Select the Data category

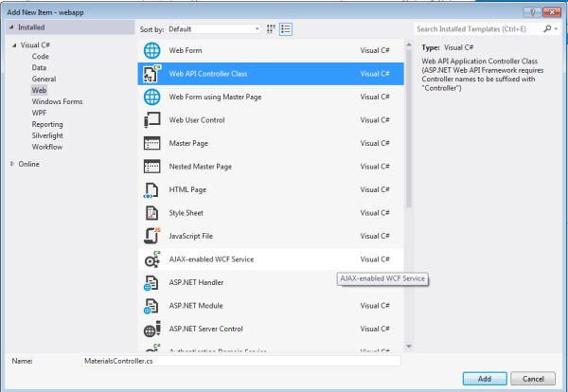click(39, 68)
